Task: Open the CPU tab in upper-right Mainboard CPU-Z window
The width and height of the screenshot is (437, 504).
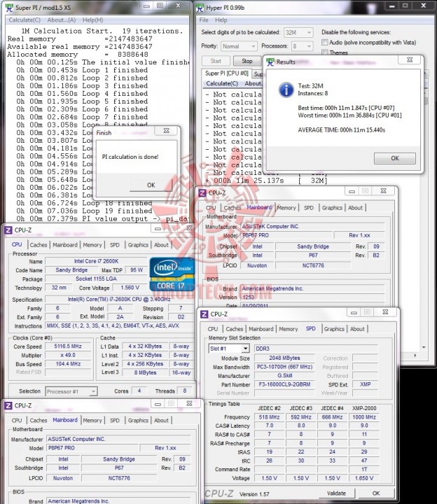Action: point(211,208)
